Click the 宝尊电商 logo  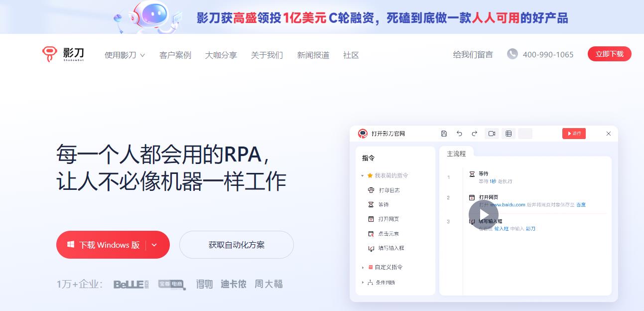pyautogui.click(x=172, y=284)
